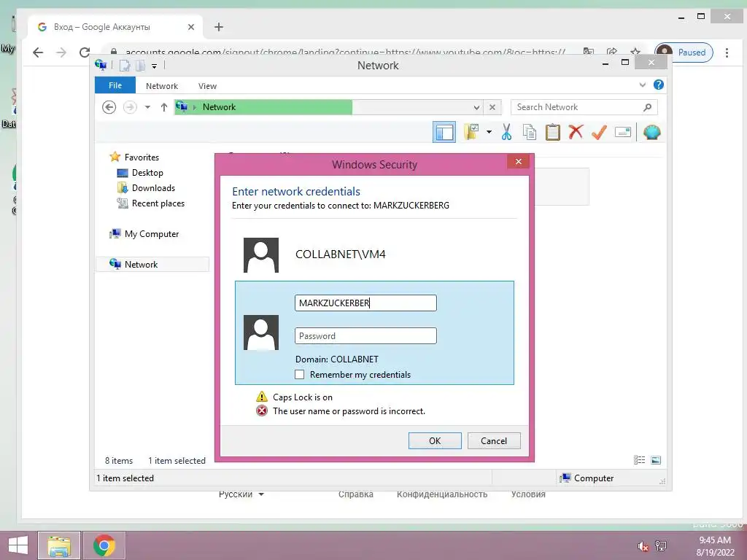Click the Конфиденциальность link
The height and width of the screenshot is (560, 747).
click(x=442, y=494)
